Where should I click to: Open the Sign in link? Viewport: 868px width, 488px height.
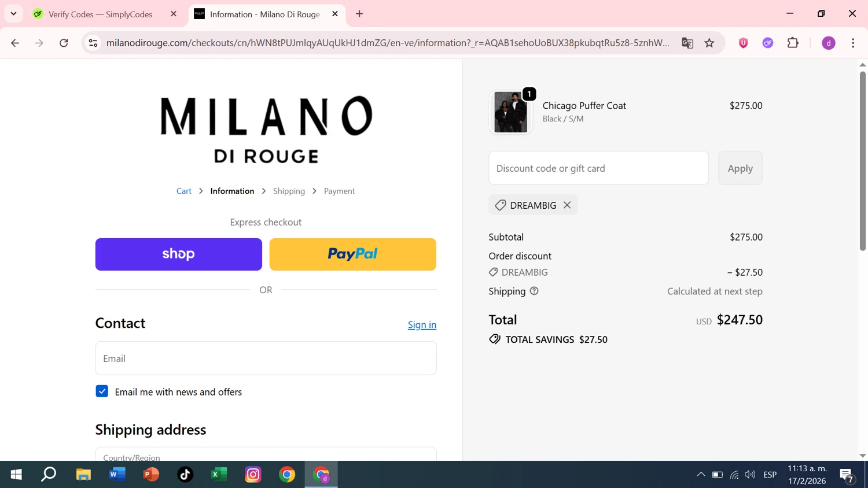coord(422,325)
